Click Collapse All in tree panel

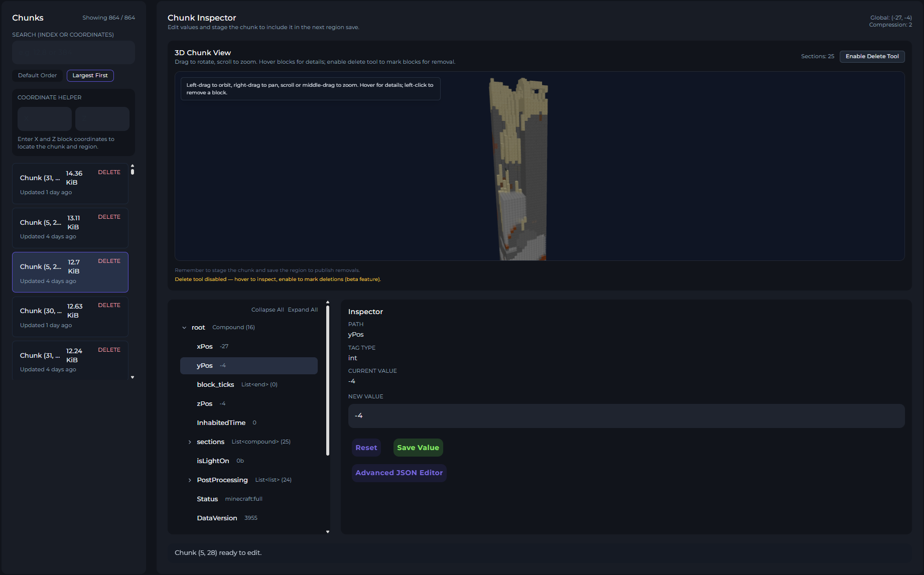(x=268, y=310)
